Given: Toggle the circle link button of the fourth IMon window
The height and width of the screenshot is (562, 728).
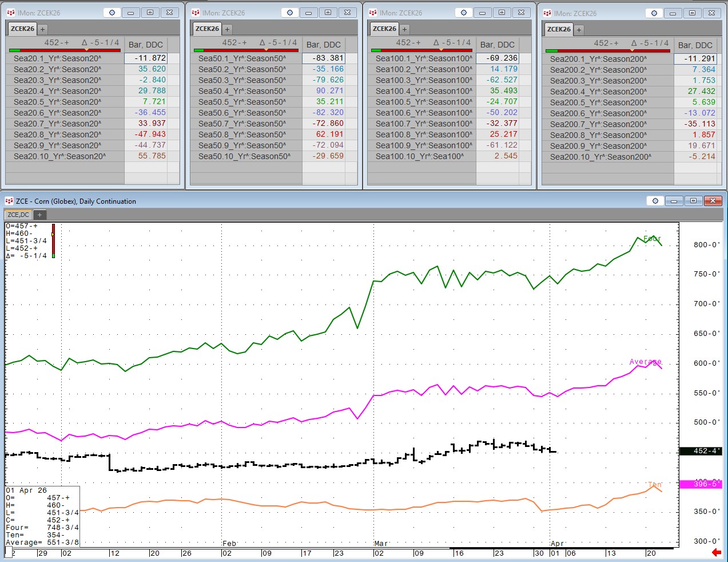Looking at the screenshot, I should point(654,13).
